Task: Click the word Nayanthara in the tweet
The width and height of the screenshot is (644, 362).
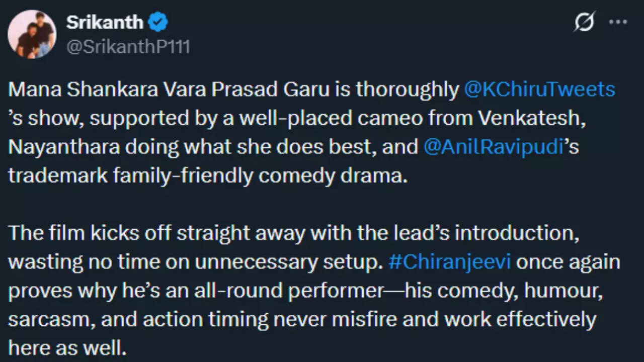Action: pos(64,147)
